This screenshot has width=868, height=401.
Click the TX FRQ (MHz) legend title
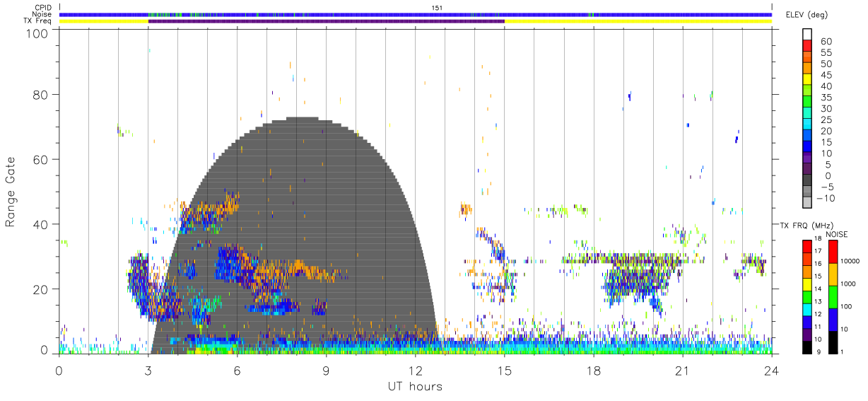pos(805,226)
